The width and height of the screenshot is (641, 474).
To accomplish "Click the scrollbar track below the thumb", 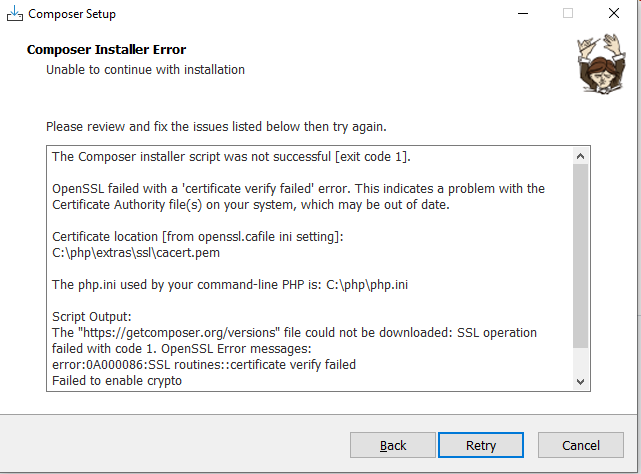I will 580,361.
